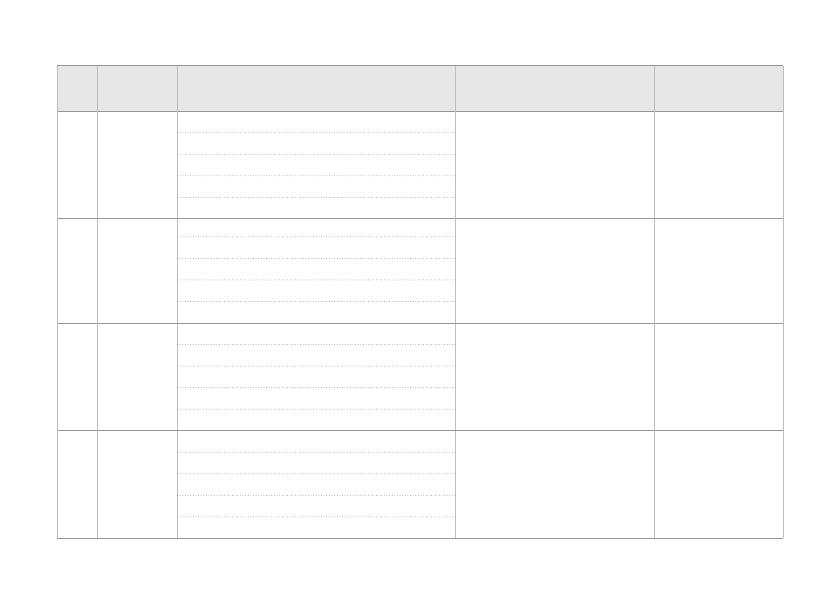Select second column cell in third body row

click(138, 377)
